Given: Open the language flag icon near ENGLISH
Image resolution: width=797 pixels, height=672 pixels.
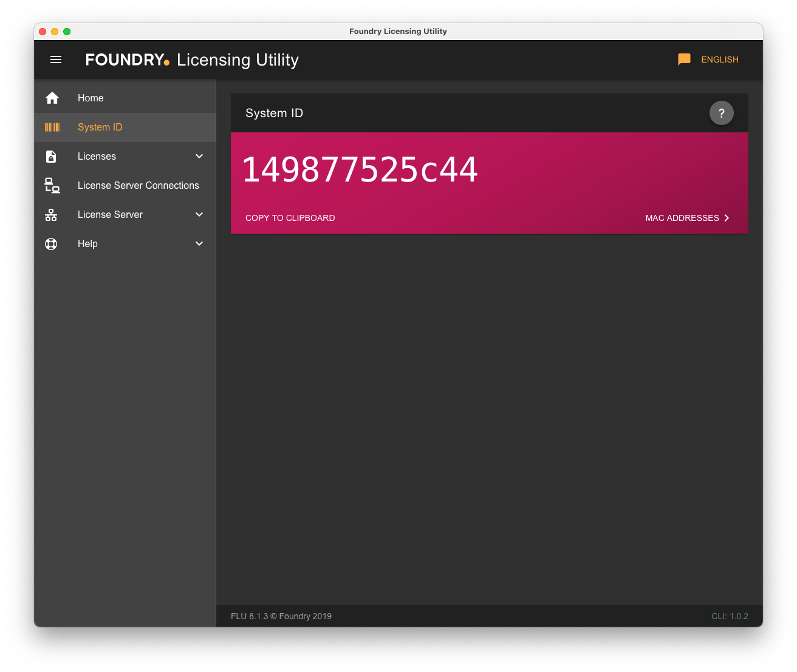Looking at the screenshot, I should point(684,59).
